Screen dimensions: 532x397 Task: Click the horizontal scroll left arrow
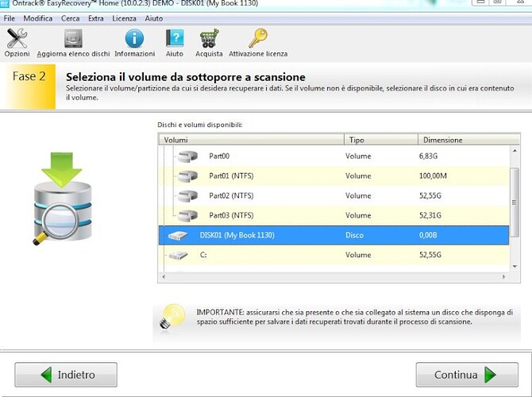[164, 277]
